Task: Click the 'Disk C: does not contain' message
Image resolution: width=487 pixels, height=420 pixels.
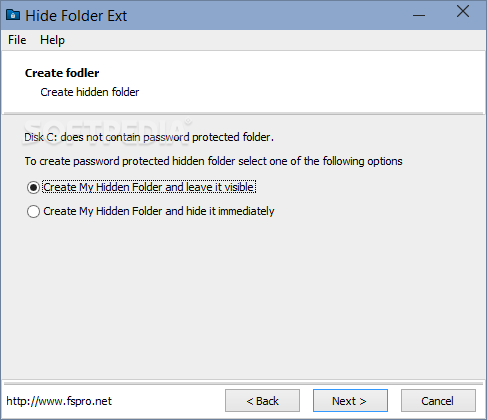Action: (149, 137)
